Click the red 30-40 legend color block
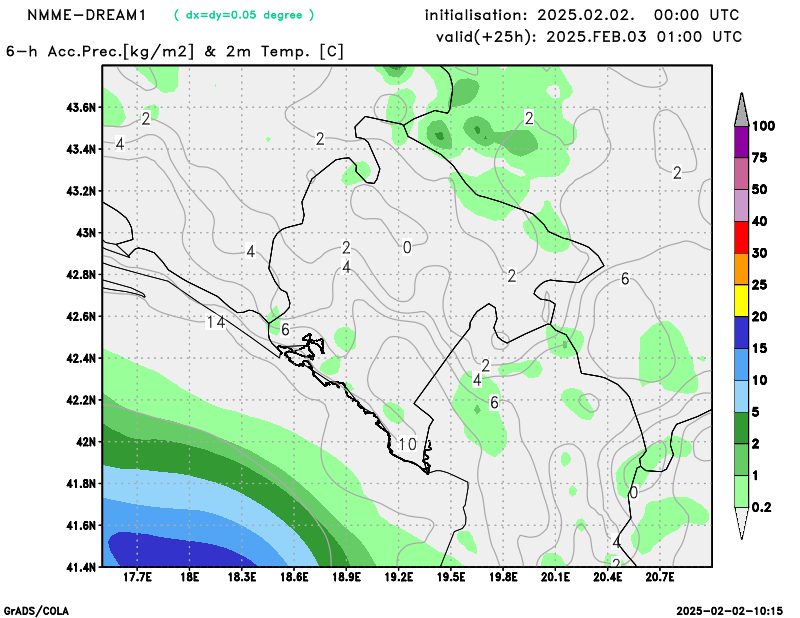The width and height of the screenshot is (800, 618). pyautogui.click(x=741, y=237)
